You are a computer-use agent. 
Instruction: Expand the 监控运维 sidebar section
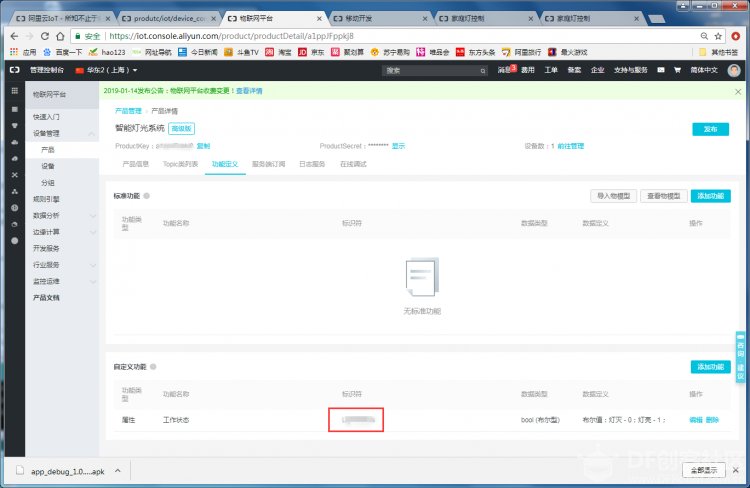(x=93, y=281)
